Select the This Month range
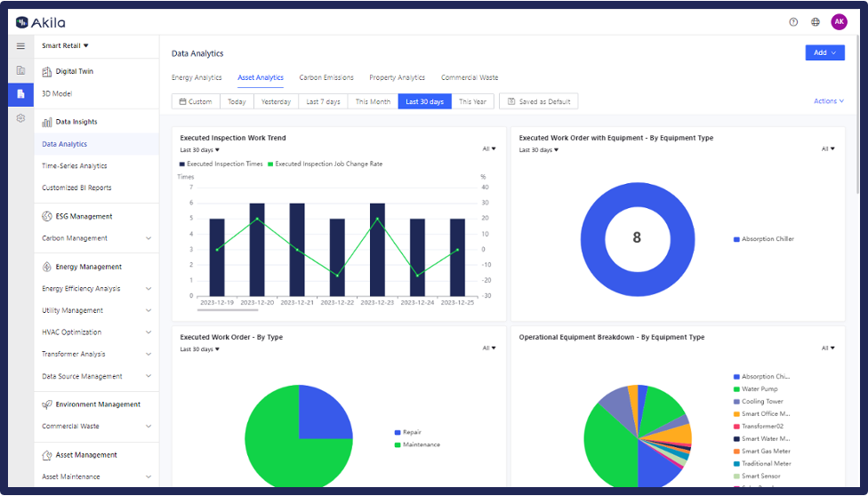The image size is (868, 496). pyautogui.click(x=374, y=101)
